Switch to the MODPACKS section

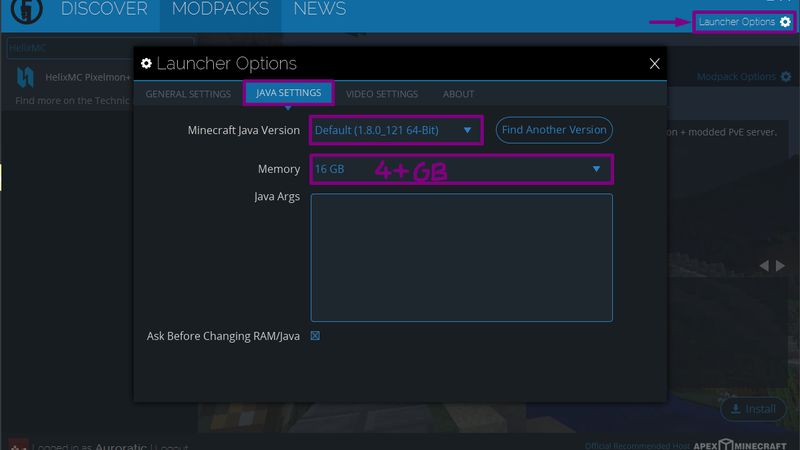pos(220,9)
